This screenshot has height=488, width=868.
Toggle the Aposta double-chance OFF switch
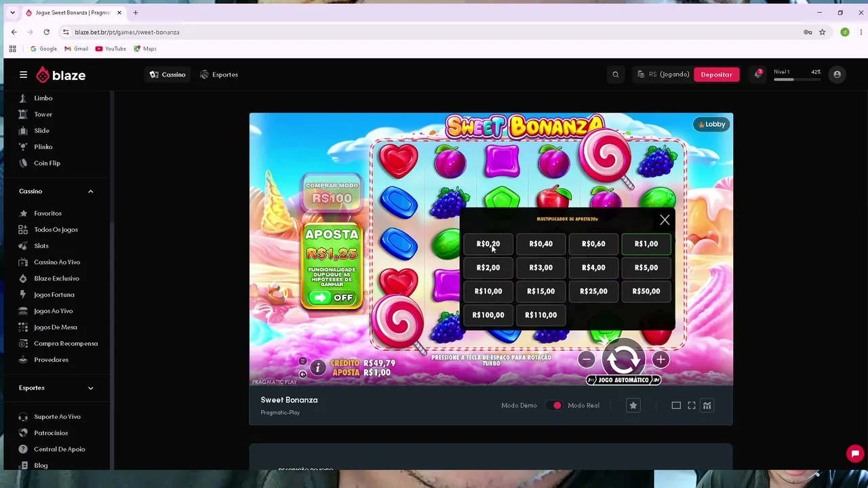tap(332, 298)
